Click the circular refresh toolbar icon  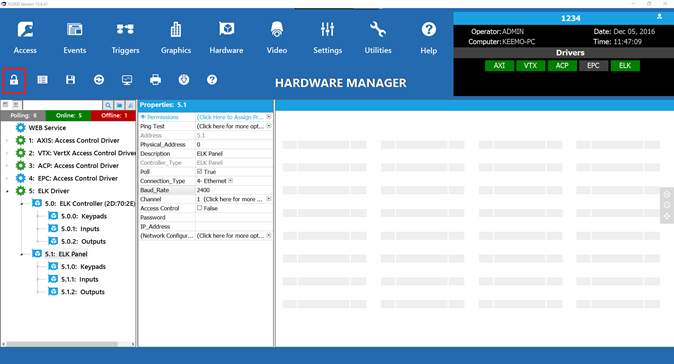(x=99, y=80)
